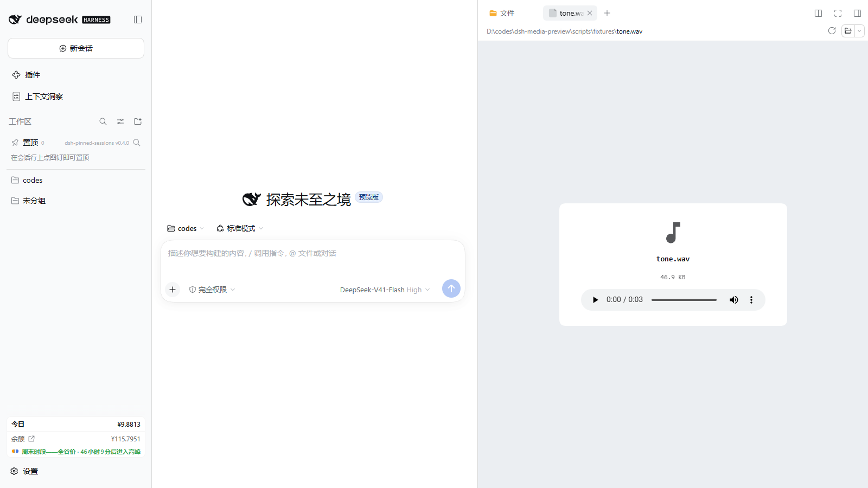Click the music note icon thumbnail
868x488 pixels.
click(673, 233)
